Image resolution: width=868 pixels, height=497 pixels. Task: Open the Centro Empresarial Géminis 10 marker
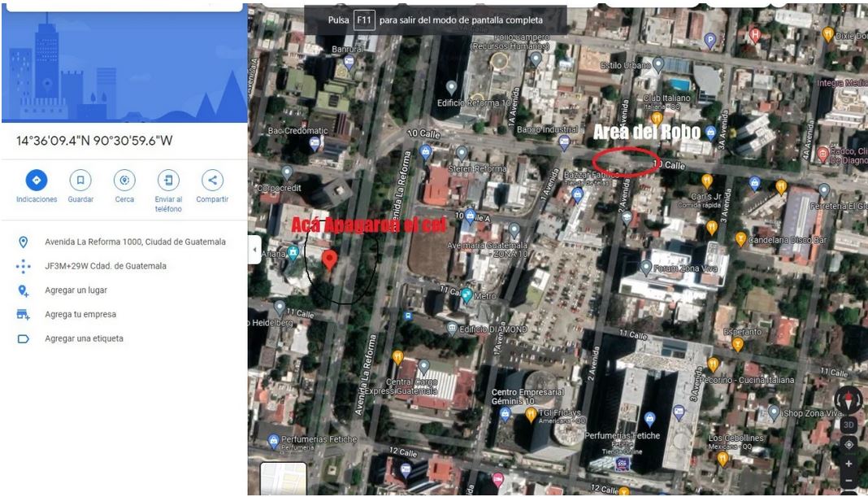tap(505, 414)
